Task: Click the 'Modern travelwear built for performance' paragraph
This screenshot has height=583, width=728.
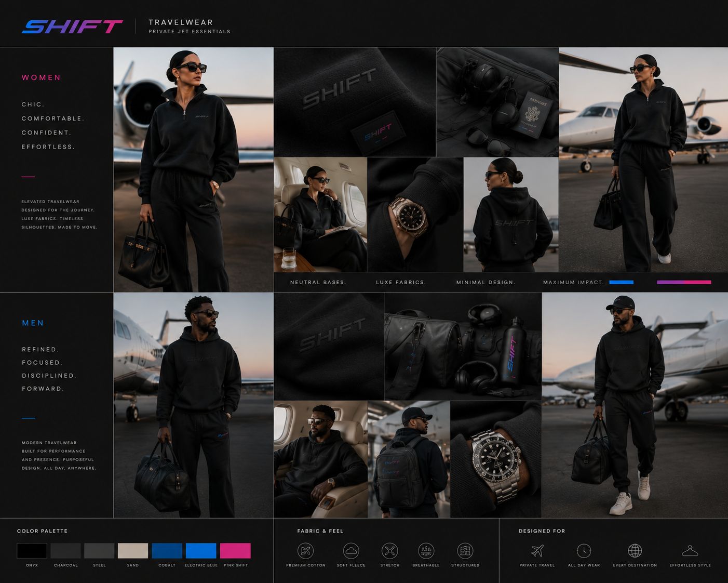Action: coord(59,456)
